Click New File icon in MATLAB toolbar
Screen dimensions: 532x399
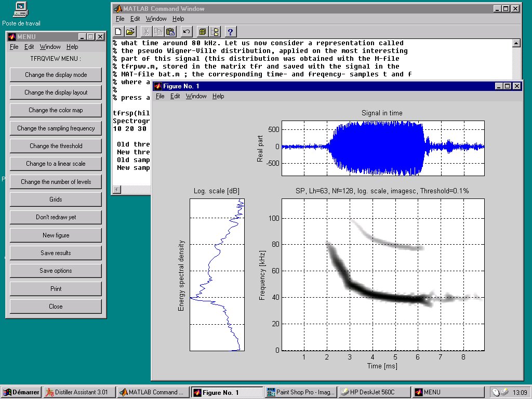coord(118,32)
